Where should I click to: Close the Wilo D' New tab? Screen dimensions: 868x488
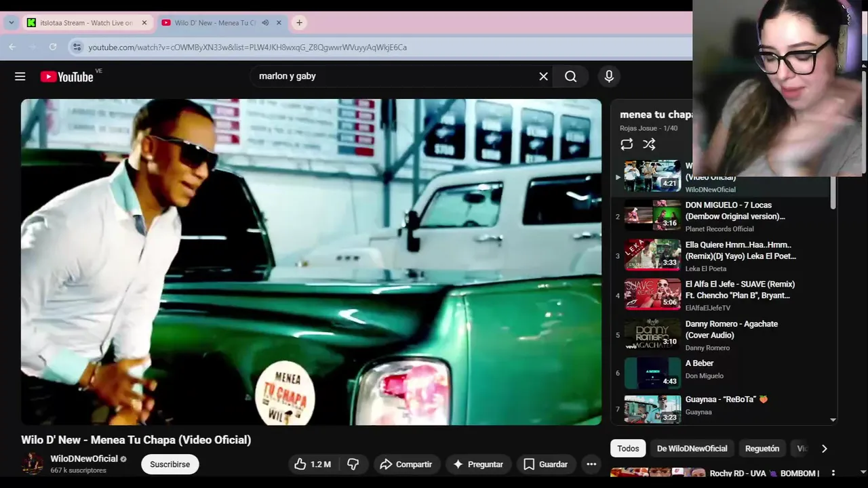[x=279, y=22]
